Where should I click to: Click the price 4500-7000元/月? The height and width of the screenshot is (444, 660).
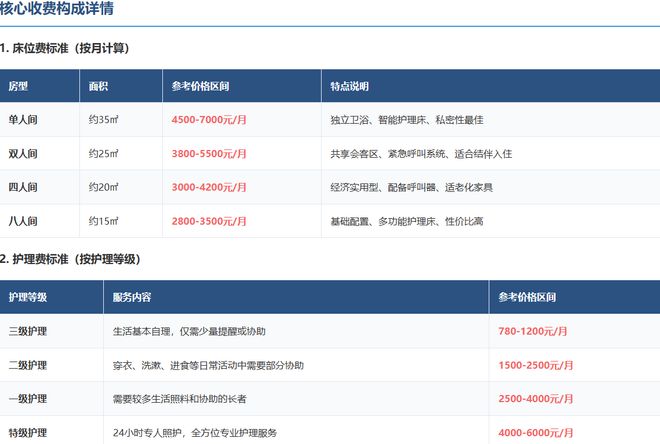click(209, 120)
